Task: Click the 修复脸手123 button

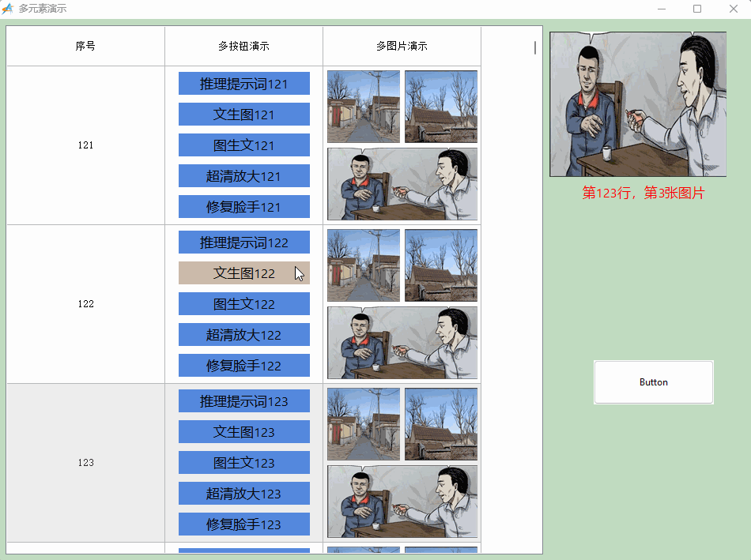Action: pyautogui.click(x=244, y=524)
